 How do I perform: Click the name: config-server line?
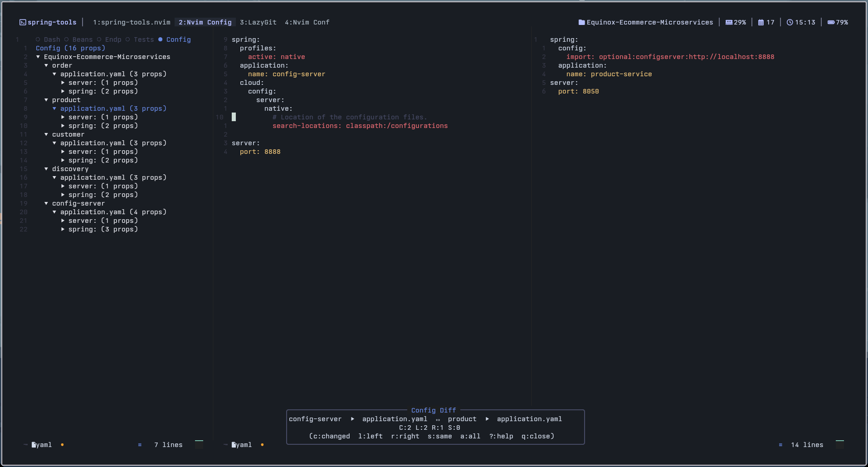click(x=286, y=74)
